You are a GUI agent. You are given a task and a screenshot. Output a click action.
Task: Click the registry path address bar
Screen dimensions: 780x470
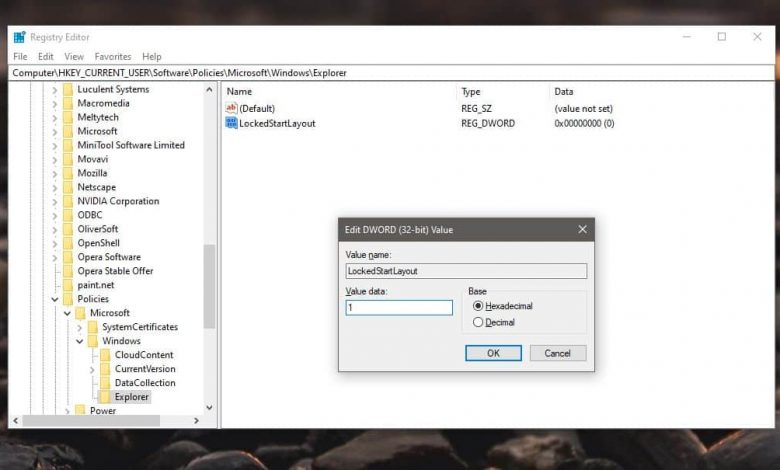click(x=391, y=73)
